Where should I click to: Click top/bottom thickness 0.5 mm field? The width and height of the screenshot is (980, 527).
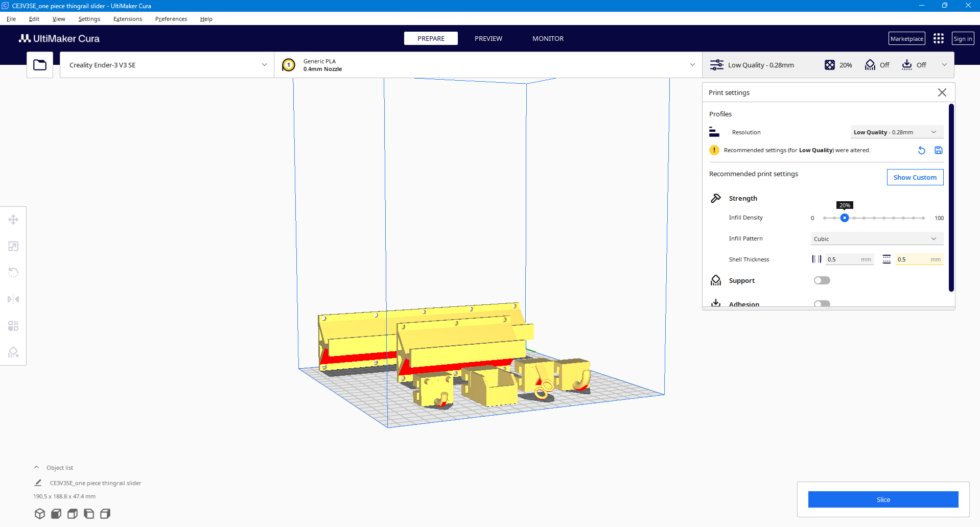click(x=919, y=259)
